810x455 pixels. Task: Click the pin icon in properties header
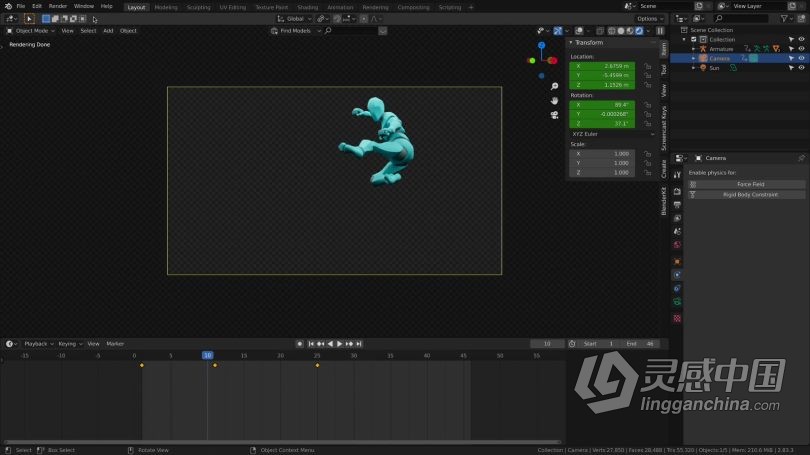coord(801,158)
